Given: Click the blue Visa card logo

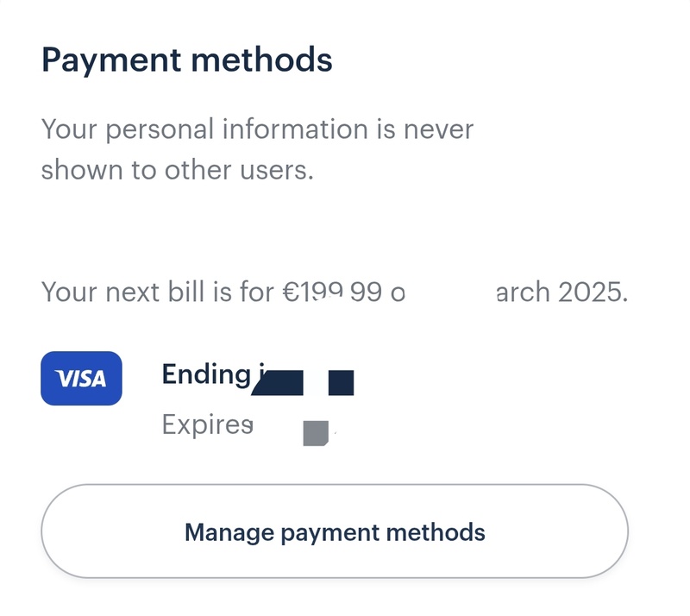Looking at the screenshot, I should tap(81, 378).
